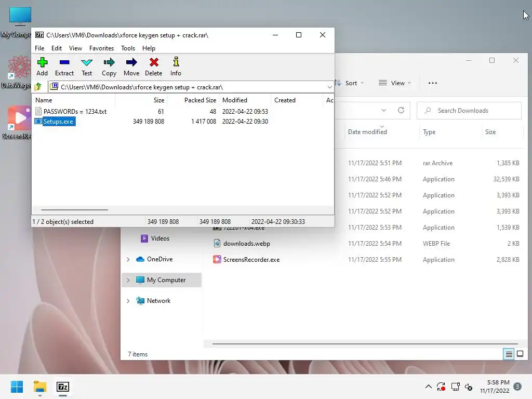Open the Edit menu in 7-Zip
Viewport: 532px width, 399px height.
[56, 48]
